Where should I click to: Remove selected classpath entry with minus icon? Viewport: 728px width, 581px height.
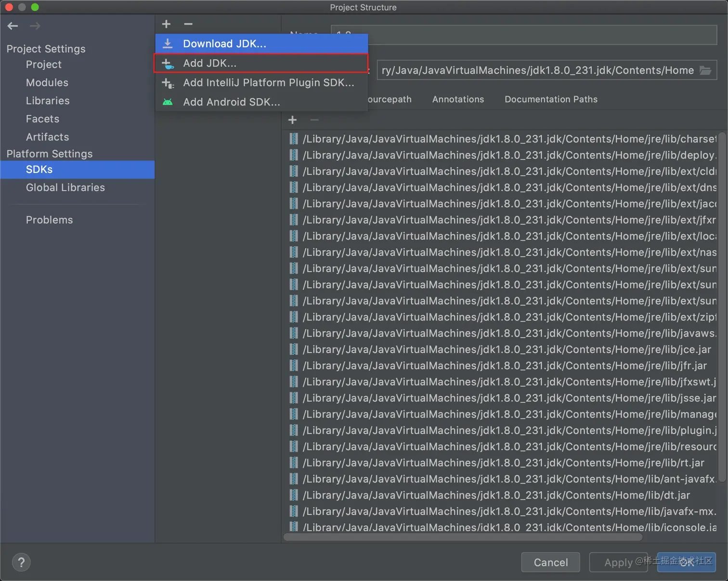coord(314,120)
